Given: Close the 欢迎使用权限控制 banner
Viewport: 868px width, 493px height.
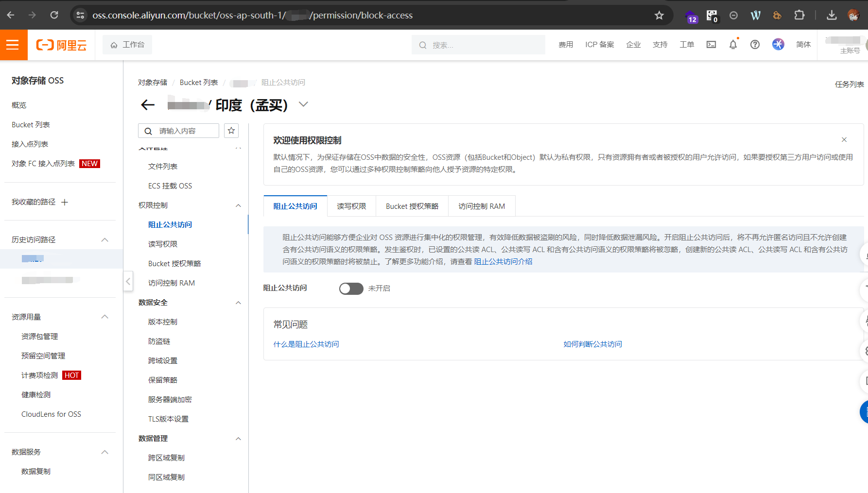Looking at the screenshot, I should 844,139.
